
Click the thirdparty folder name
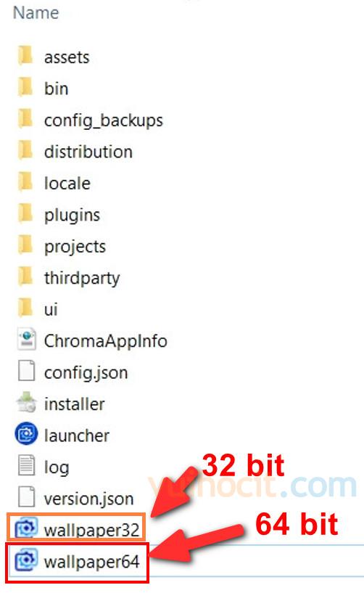click(x=82, y=278)
